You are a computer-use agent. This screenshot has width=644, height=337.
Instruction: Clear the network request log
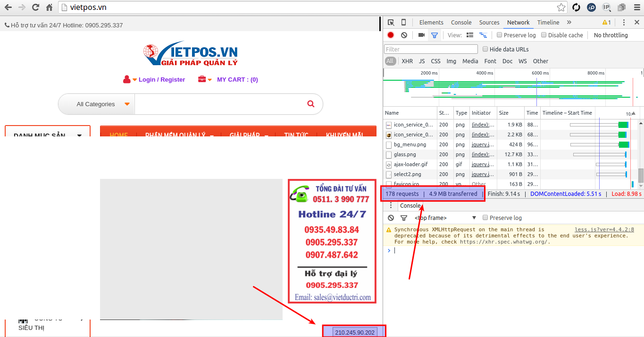404,35
